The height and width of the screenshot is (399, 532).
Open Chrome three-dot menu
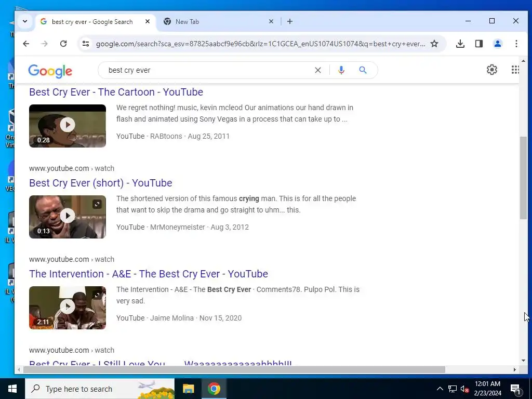(516, 44)
